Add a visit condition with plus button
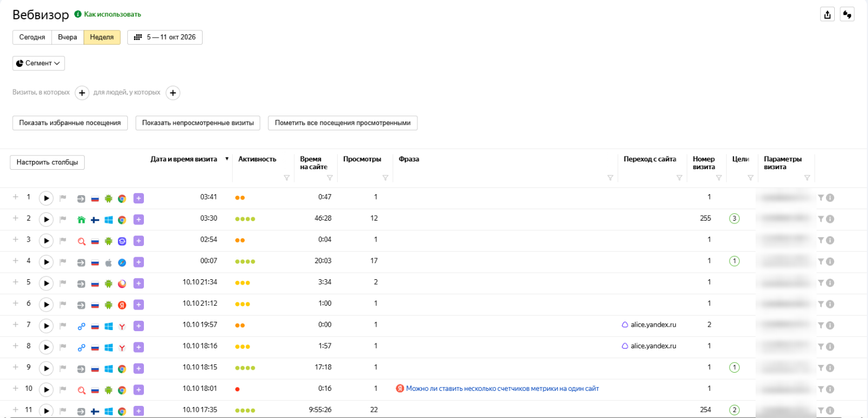Screen dimensions: 868x418 82,93
